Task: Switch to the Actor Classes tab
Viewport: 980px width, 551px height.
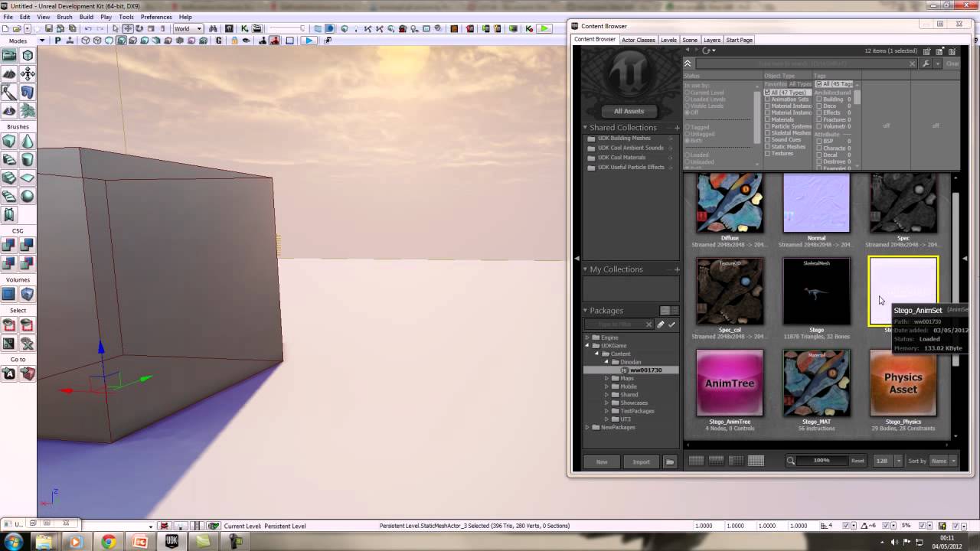Action: (638, 40)
